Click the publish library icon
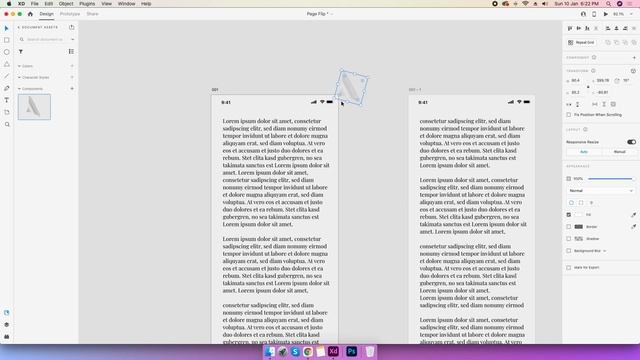This screenshot has height=360, width=640. pos(72,27)
